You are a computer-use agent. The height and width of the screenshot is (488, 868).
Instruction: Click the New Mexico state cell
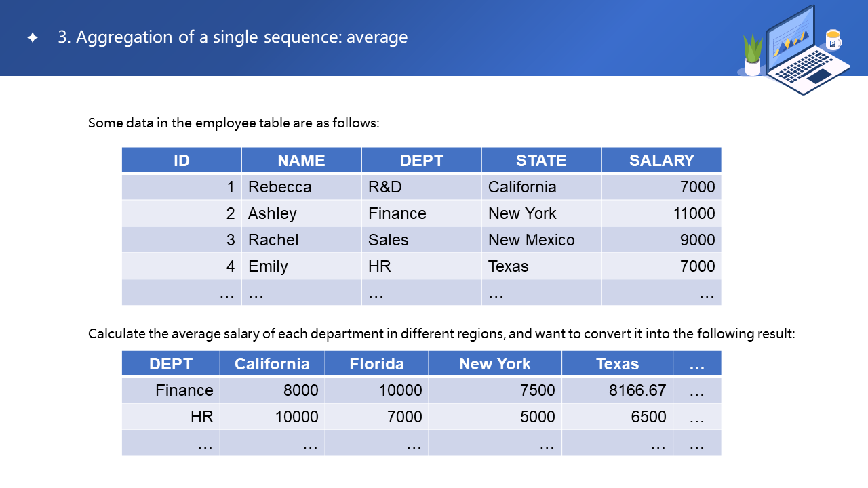[532, 240]
